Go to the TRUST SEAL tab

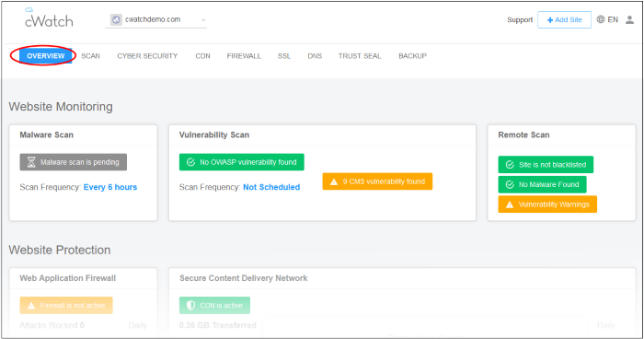tap(360, 56)
